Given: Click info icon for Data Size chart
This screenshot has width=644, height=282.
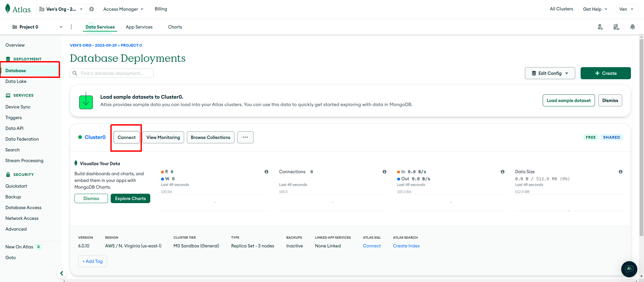Looking at the screenshot, I should click(x=621, y=172).
